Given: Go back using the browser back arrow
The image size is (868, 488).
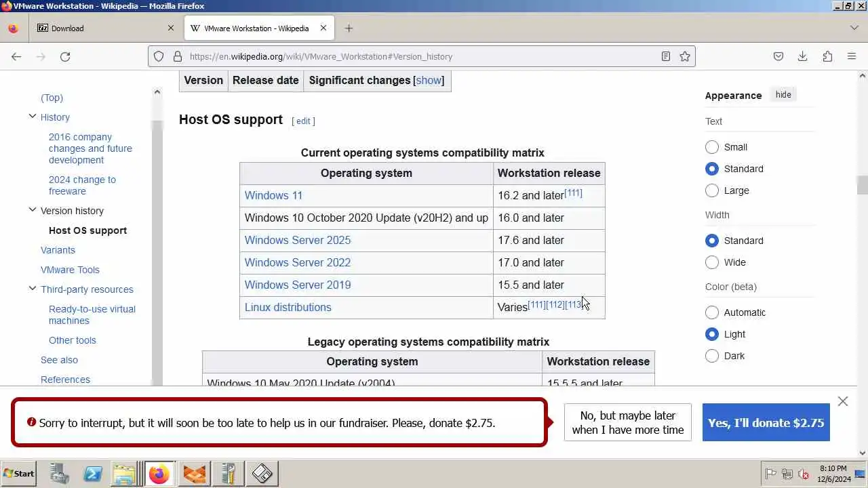Looking at the screenshot, I should tap(16, 56).
